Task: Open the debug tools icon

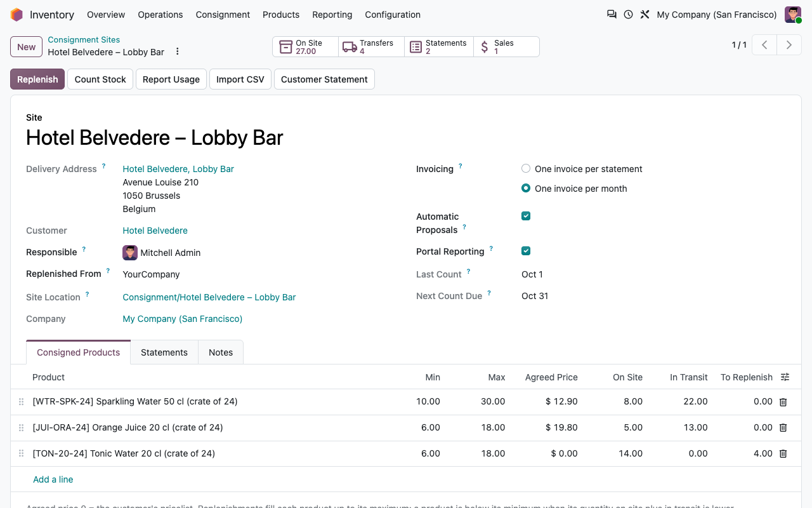Action: click(x=645, y=15)
